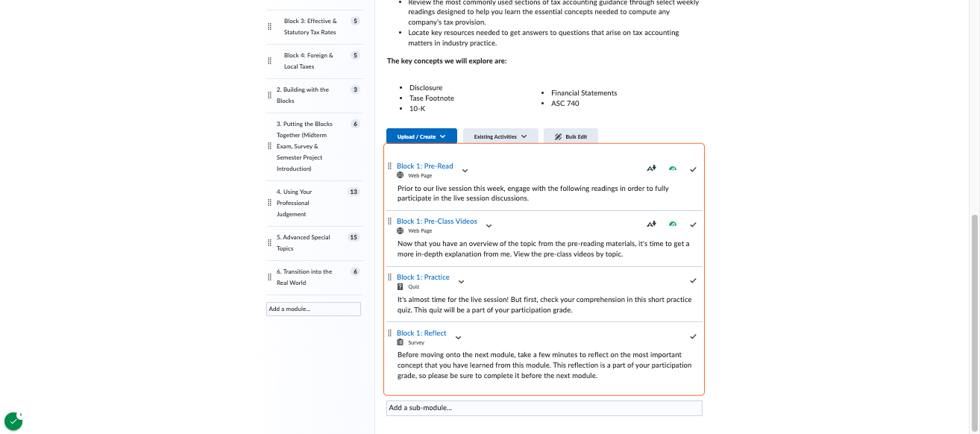980x434 pixels.
Task: Open the Existing Activities dropdown
Action: [x=500, y=136]
